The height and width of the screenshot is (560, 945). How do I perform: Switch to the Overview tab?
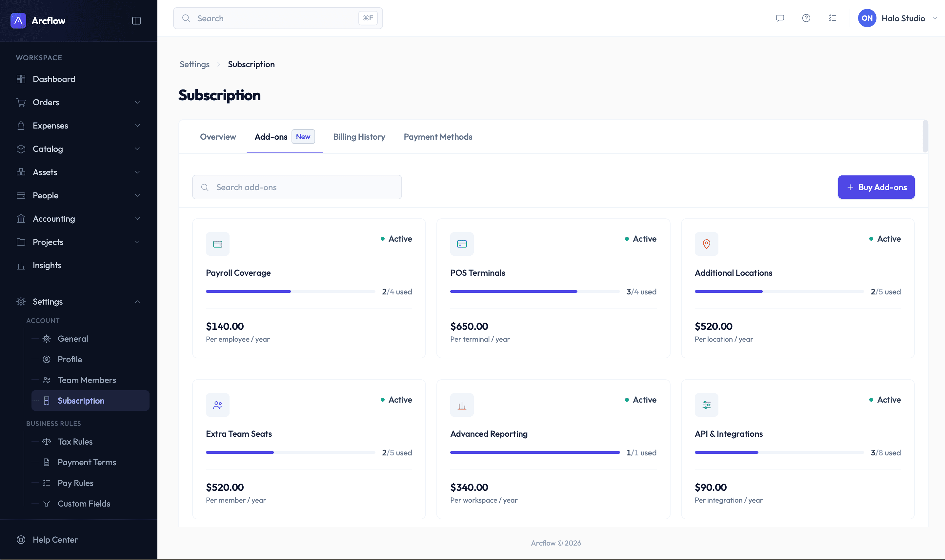(x=218, y=137)
